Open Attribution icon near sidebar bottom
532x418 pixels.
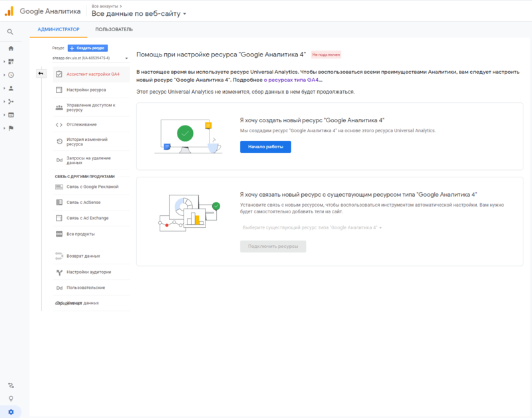(x=11, y=385)
